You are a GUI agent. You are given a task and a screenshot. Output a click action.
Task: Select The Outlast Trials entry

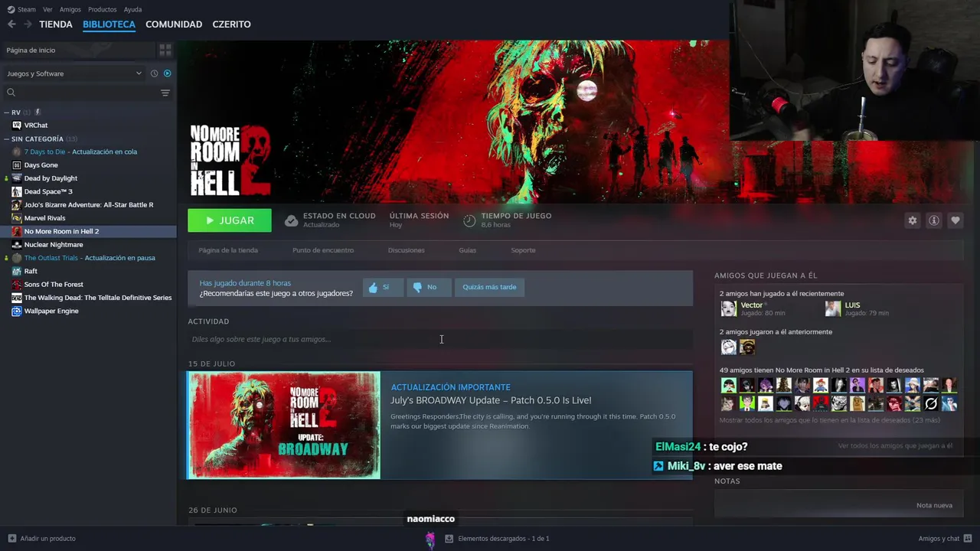pyautogui.click(x=90, y=258)
